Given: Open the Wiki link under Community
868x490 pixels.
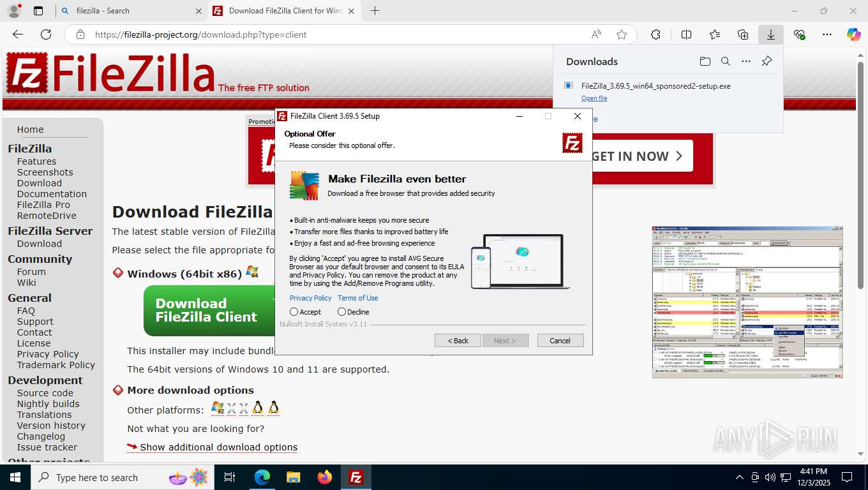Looking at the screenshot, I should coord(26,283).
